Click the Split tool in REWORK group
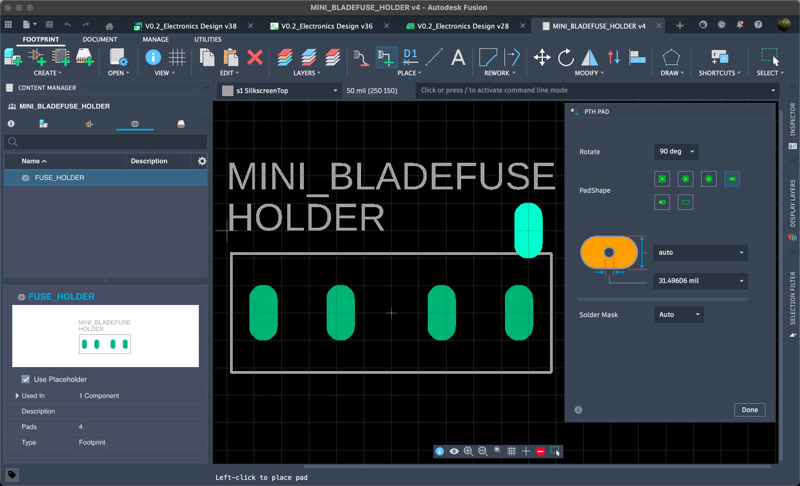The image size is (800, 486). (x=512, y=57)
